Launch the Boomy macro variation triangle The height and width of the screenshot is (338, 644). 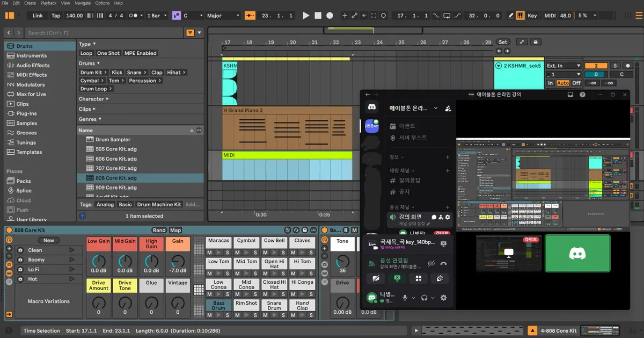72,260
